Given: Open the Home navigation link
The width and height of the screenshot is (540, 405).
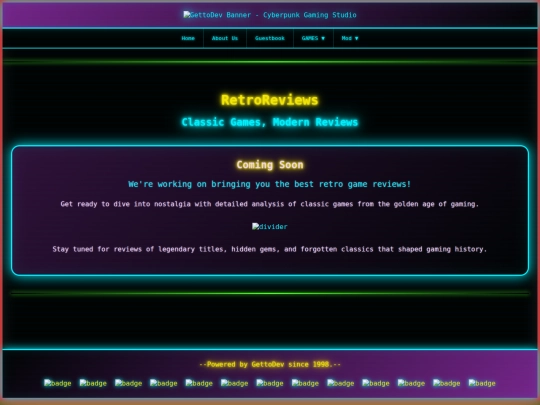Looking at the screenshot, I should tap(188, 38).
